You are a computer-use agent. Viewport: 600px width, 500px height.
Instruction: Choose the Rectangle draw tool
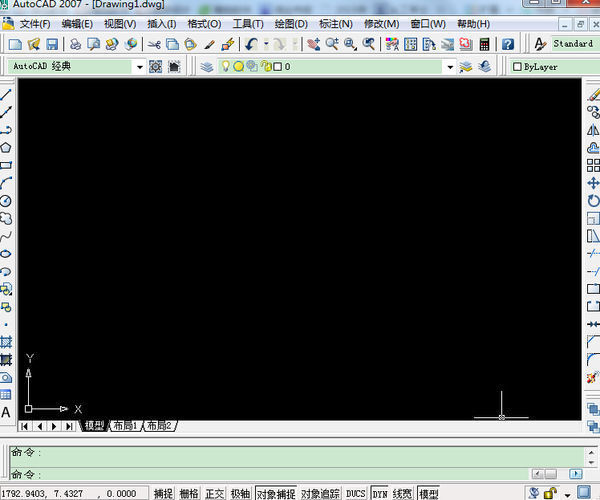point(6,165)
